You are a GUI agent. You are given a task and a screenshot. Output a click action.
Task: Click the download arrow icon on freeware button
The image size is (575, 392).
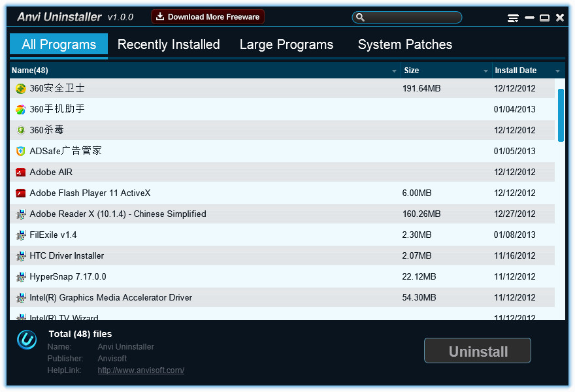click(160, 16)
